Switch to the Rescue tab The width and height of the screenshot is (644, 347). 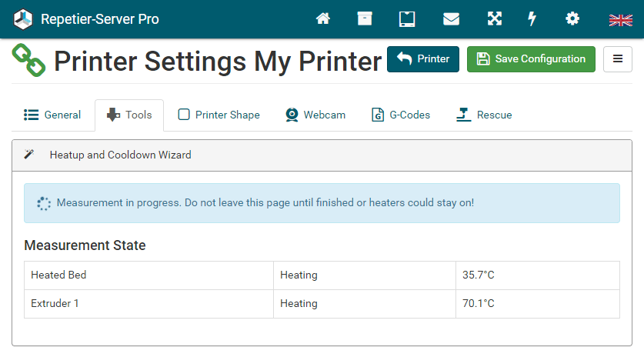(x=484, y=115)
